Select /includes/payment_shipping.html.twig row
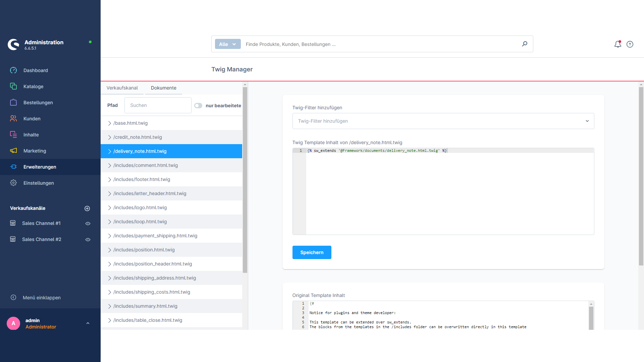This screenshot has width=644, height=362. tap(171, 236)
